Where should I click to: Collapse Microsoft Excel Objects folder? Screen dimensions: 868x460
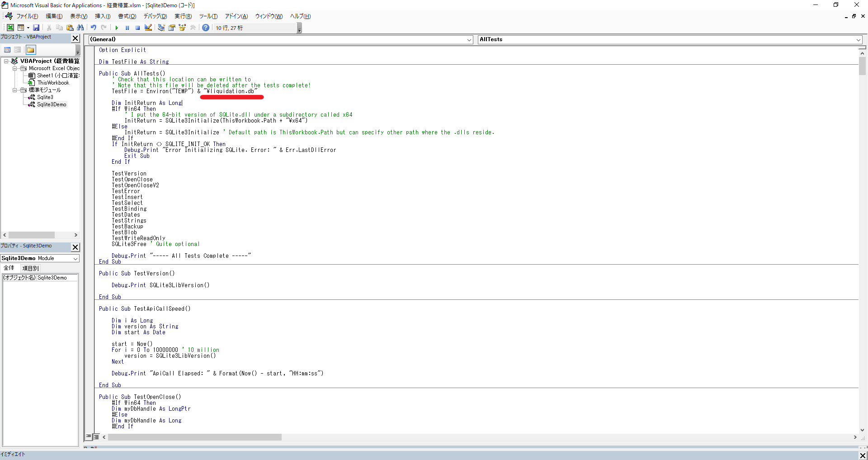pos(14,68)
